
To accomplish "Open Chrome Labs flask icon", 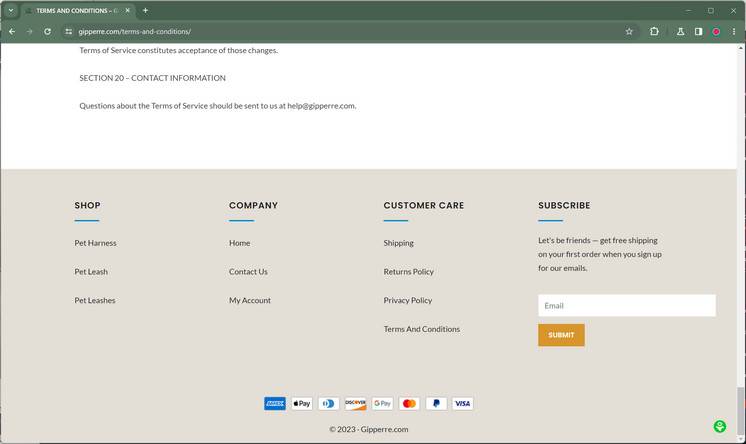I will pos(680,31).
